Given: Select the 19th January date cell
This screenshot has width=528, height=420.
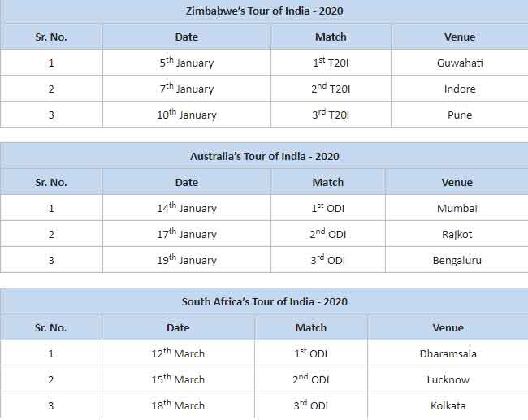Looking at the screenshot, I should (187, 260).
